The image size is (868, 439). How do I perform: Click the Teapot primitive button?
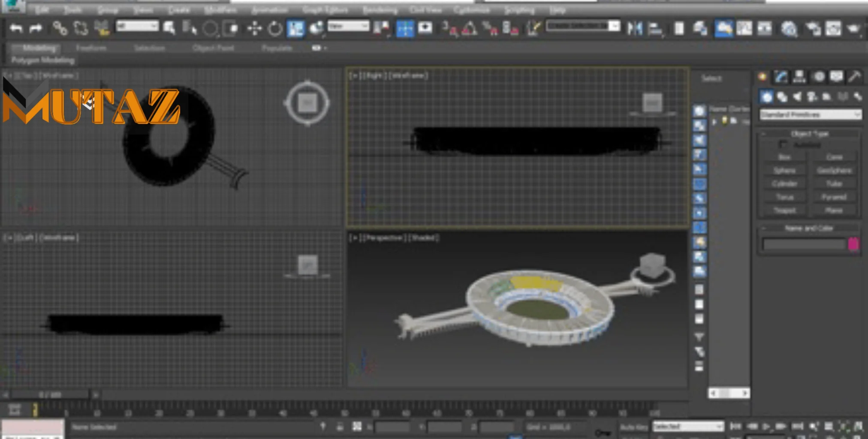pyautogui.click(x=784, y=210)
